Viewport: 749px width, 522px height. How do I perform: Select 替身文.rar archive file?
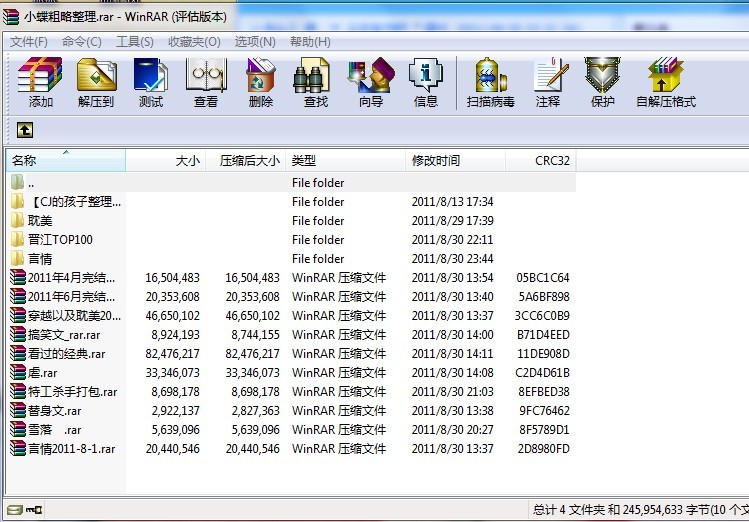[46, 410]
